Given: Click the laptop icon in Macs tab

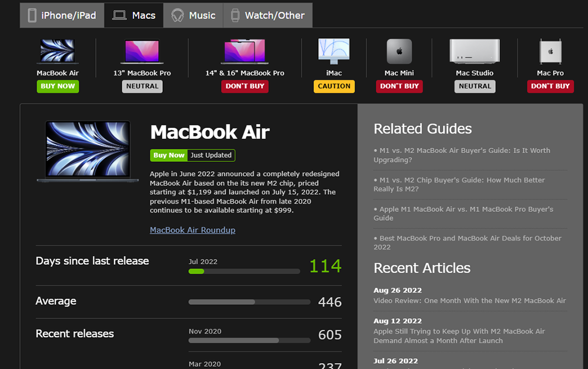Looking at the screenshot, I should point(119,15).
